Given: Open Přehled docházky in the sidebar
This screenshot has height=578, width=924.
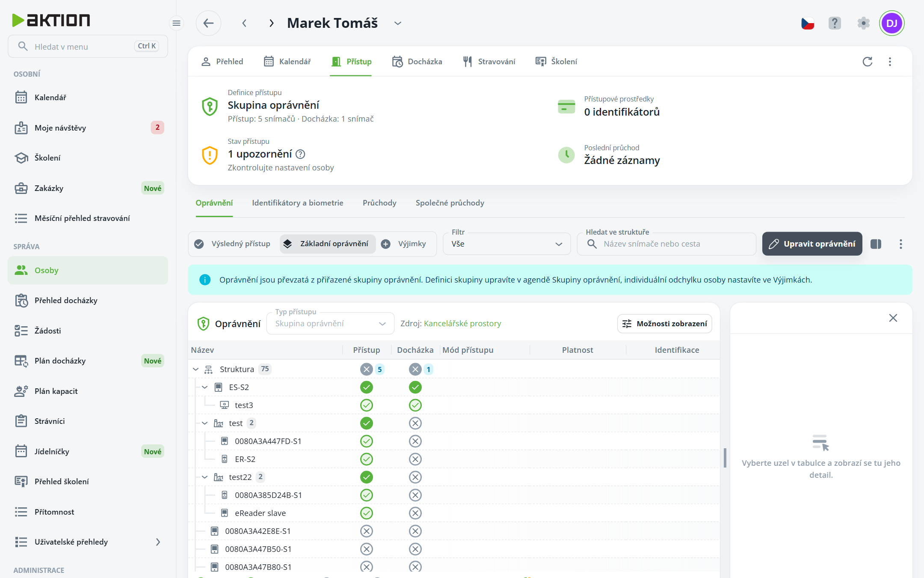Looking at the screenshot, I should click(88, 301).
